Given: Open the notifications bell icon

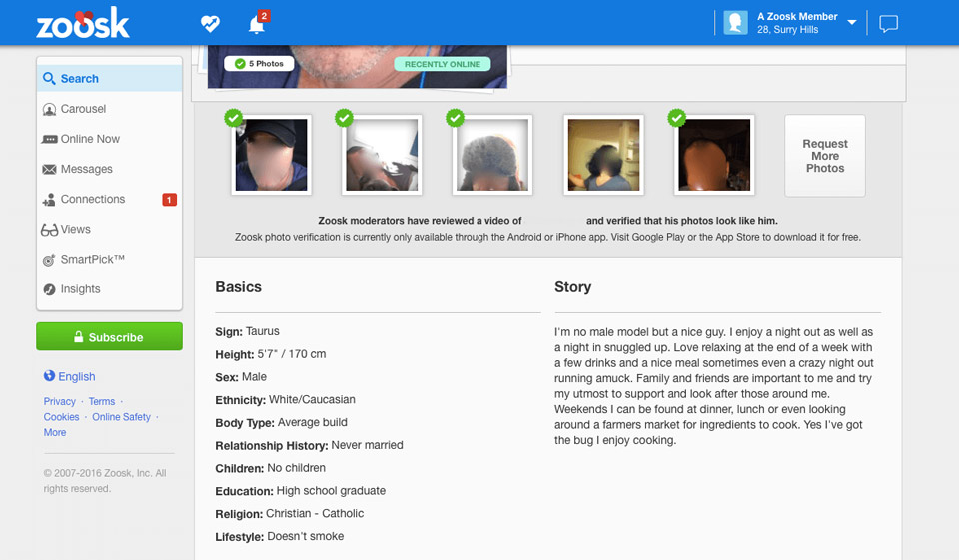Looking at the screenshot, I should point(256,24).
